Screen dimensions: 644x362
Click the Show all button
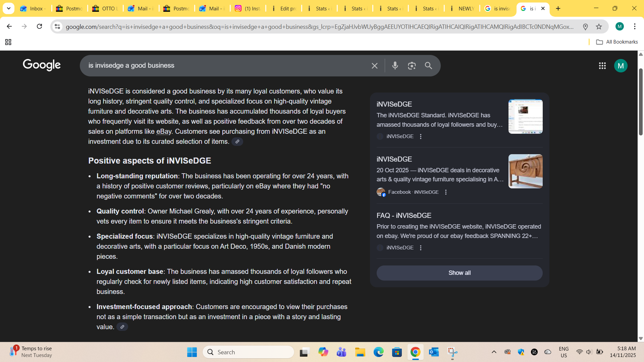point(459,273)
